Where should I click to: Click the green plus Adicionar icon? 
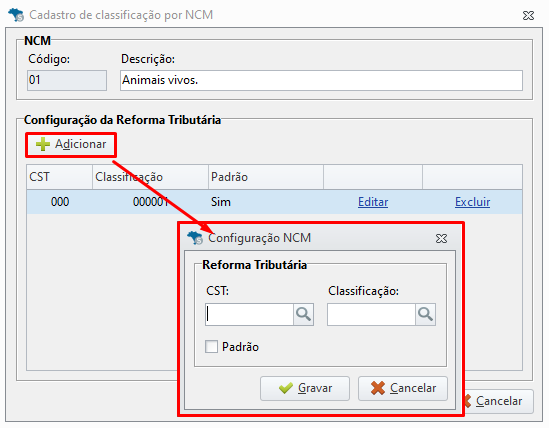pyautogui.click(x=43, y=144)
